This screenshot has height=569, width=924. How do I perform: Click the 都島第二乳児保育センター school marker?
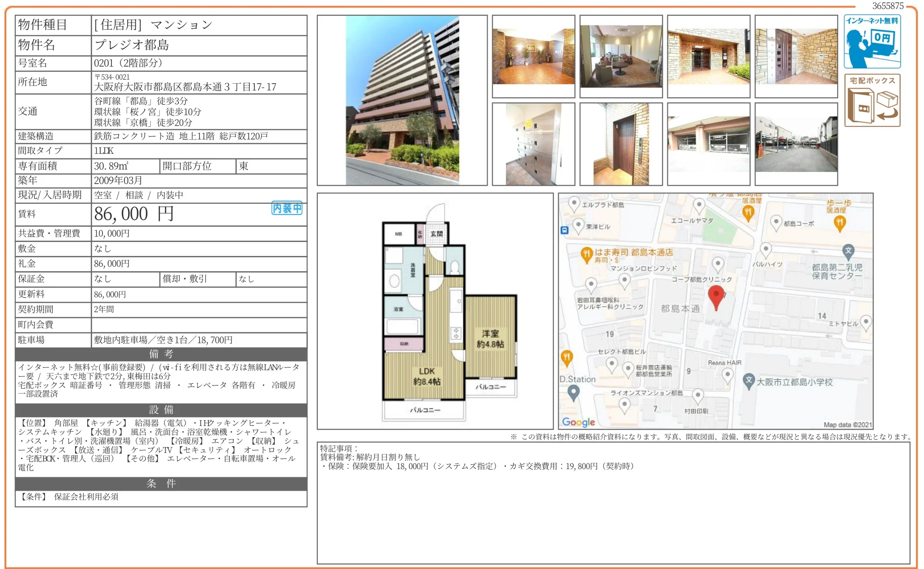pyautogui.click(x=848, y=251)
